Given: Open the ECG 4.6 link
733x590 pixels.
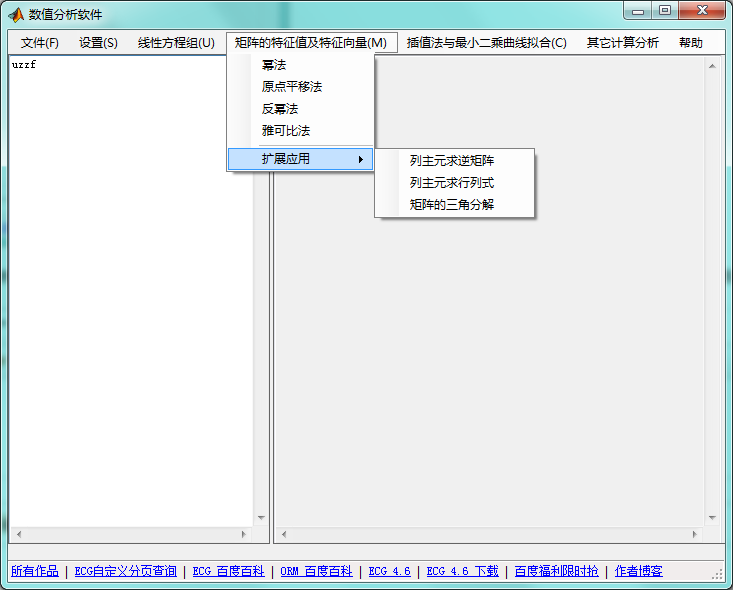Looking at the screenshot, I should point(390,571).
